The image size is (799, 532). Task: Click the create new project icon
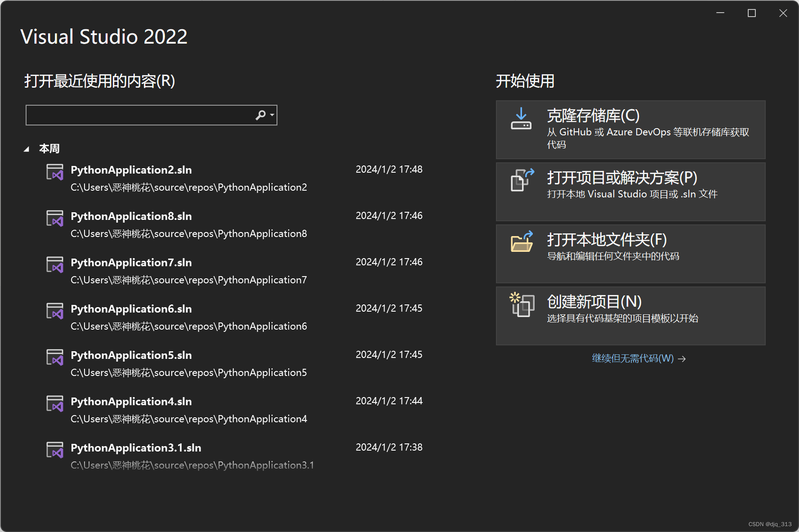click(x=522, y=304)
